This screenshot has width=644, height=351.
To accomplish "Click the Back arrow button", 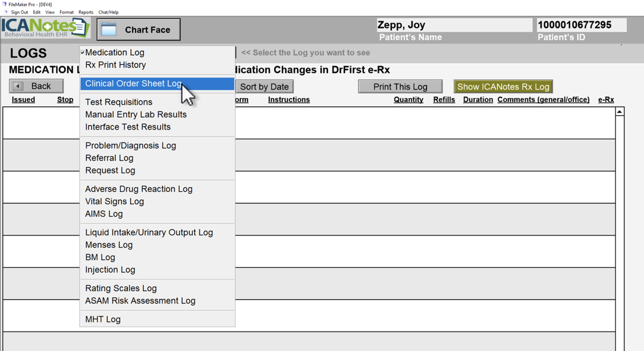I will 36,86.
